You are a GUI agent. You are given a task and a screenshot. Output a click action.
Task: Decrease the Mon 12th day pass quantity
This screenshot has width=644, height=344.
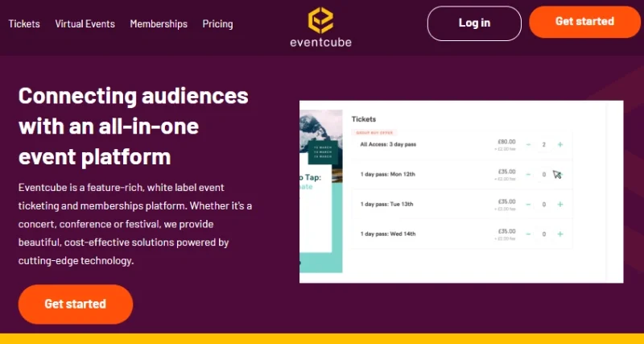[528, 174]
